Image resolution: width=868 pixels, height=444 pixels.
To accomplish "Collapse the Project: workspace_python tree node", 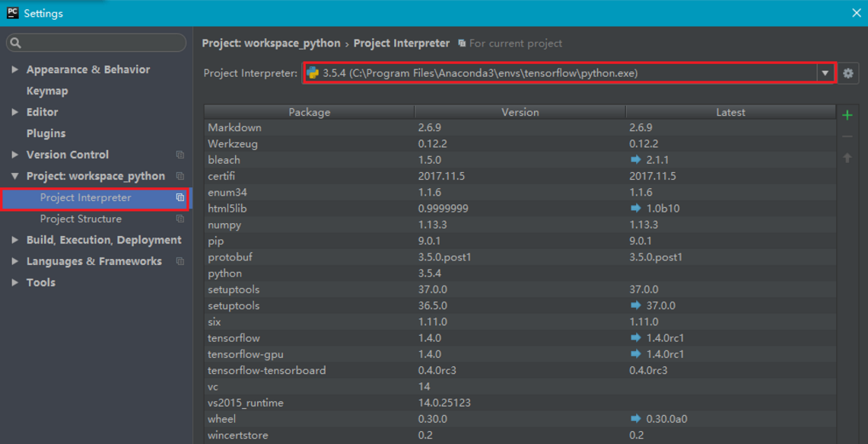I will (15, 176).
